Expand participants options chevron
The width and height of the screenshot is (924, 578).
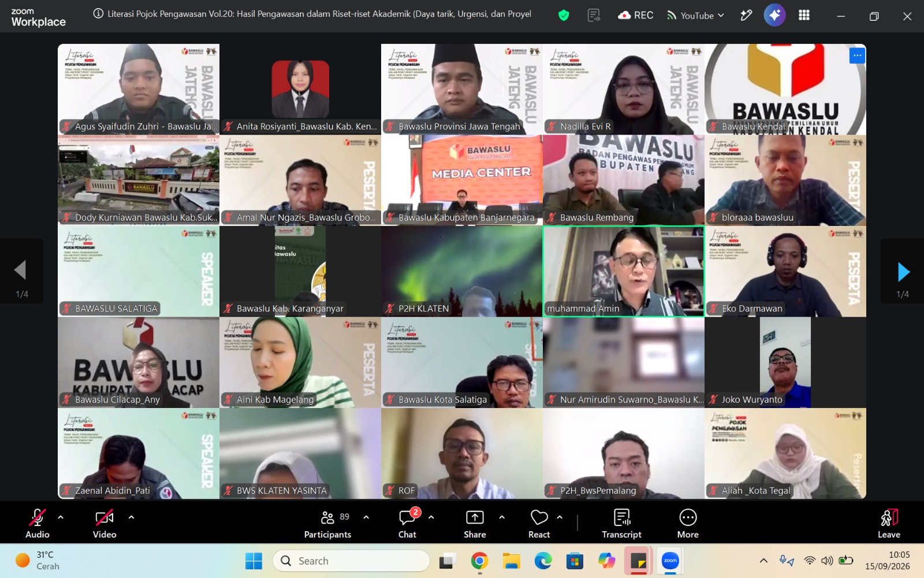366,517
